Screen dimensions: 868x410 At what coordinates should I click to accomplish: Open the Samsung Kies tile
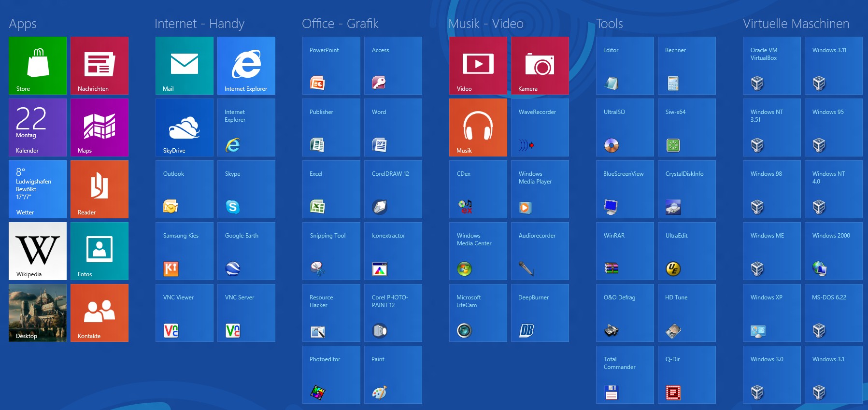click(185, 251)
